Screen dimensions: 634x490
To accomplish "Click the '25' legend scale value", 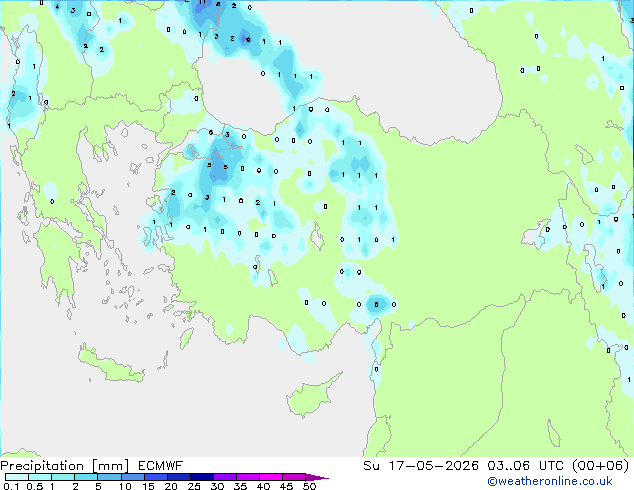I will 194,486.
